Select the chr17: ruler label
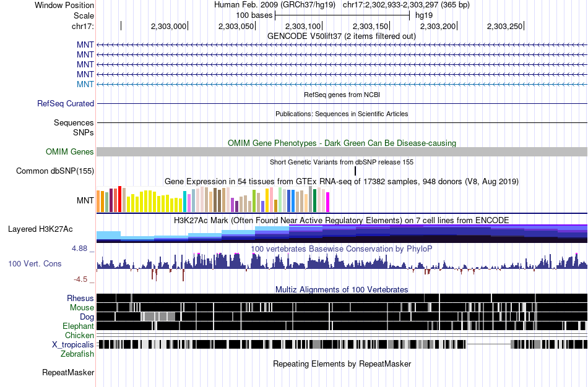The height and width of the screenshot is (387, 588). coord(82,26)
